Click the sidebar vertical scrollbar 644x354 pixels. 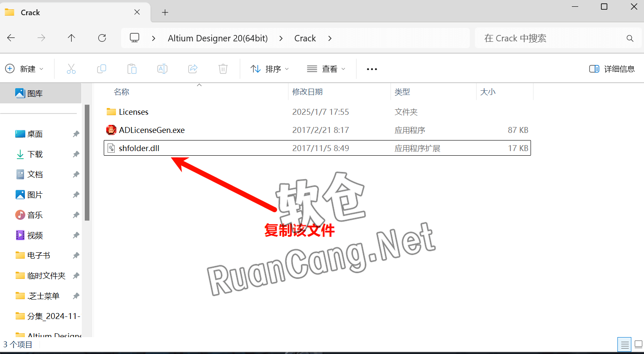point(87,162)
